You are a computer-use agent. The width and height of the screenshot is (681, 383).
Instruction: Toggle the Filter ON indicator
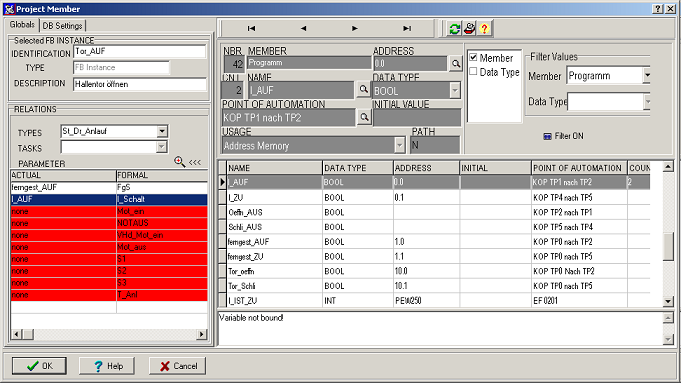pos(563,136)
